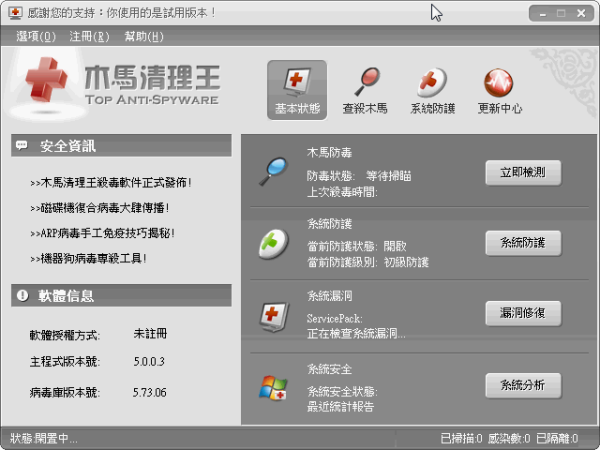600x450 pixels.
Task: Open news link 磁碟機復合病毒大肆傳播
Action: (99, 208)
